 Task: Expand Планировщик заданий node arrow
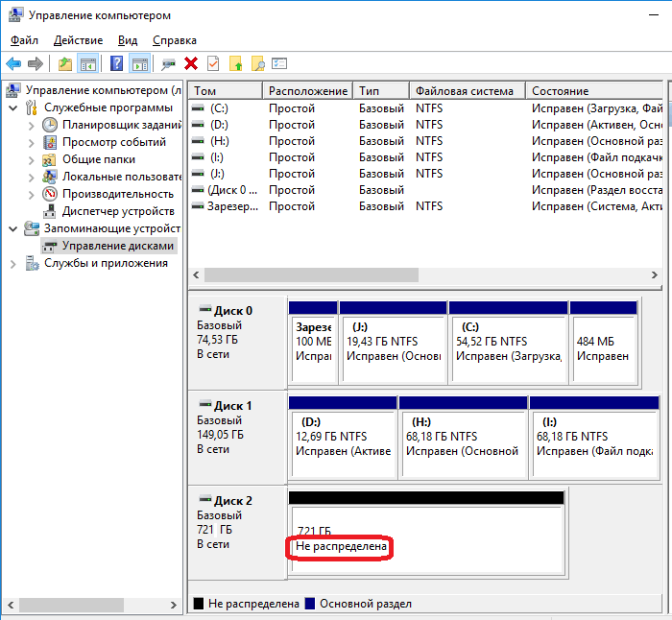(x=32, y=126)
